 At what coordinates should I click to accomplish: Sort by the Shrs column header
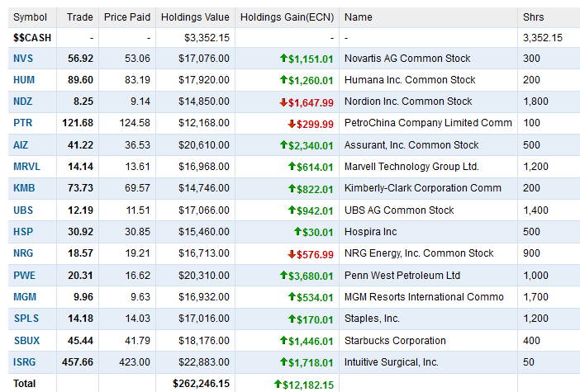coord(534,17)
